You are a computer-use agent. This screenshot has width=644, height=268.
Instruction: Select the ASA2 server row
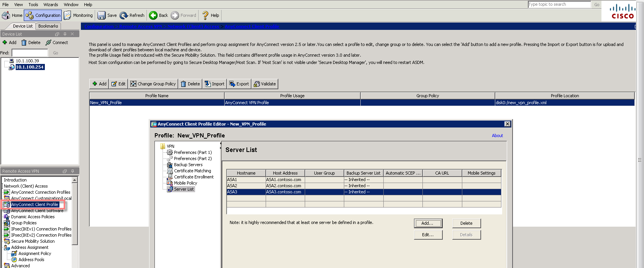(x=364, y=186)
